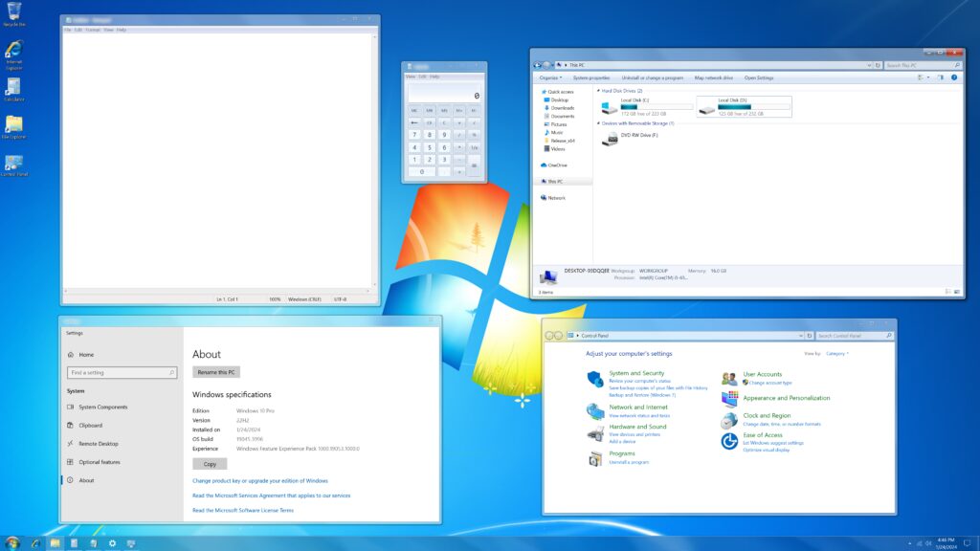The width and height of the screenshot is (980, 551).
Task: Click the 7 key in Calculator
Action: (414, 134)
